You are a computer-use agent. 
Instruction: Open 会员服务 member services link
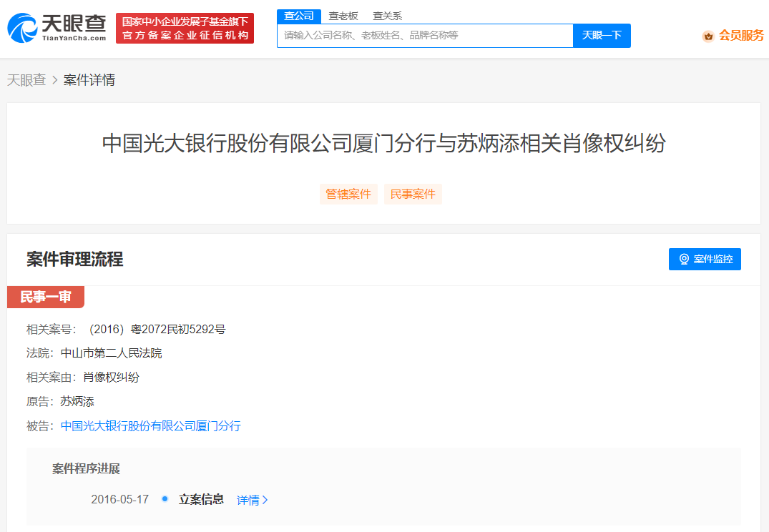point(741,35)
